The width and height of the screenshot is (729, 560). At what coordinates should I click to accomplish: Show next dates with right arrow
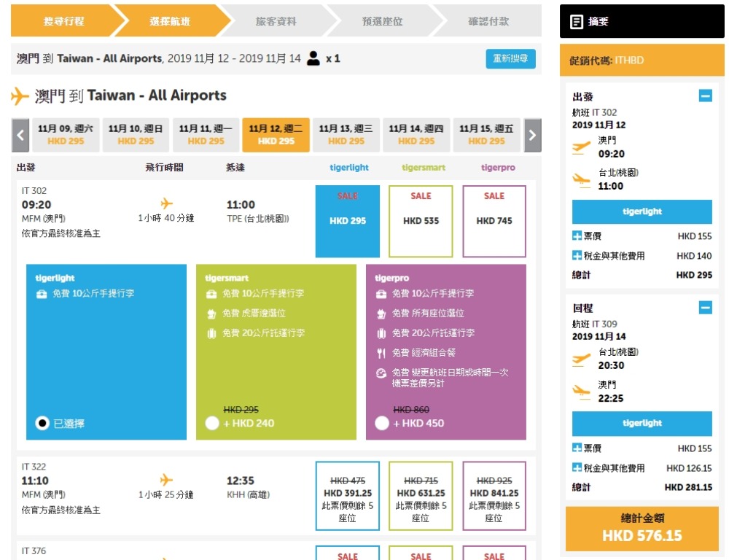532,135
